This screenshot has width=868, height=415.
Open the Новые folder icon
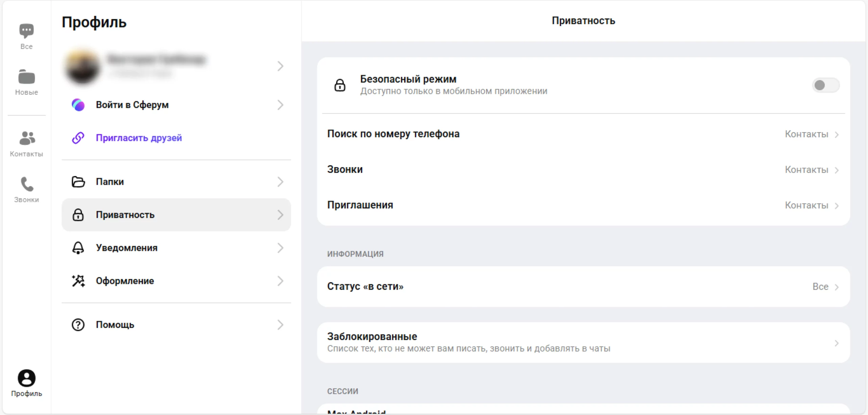[26, 77]
